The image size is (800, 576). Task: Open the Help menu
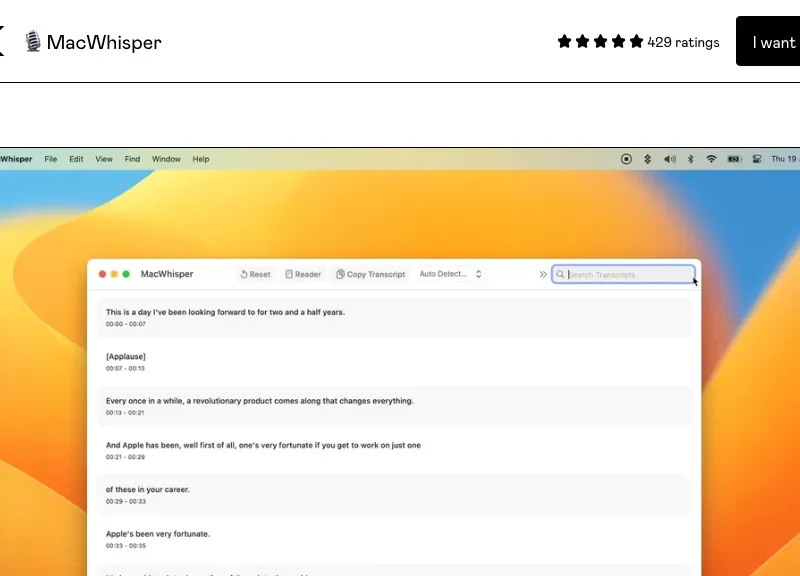[x=201, y=159]
